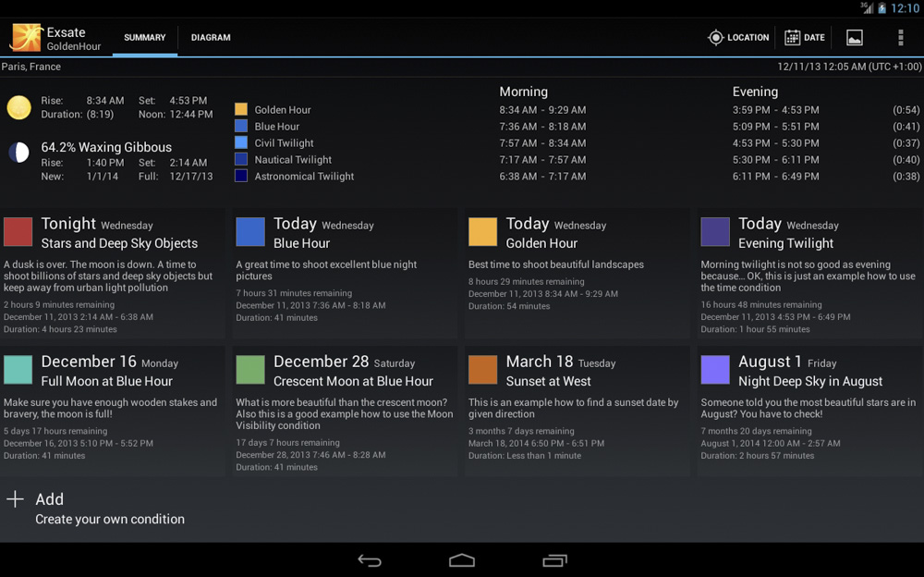924x577 pixels.
Task: Open the Date picker
Action: click(805, 37)
